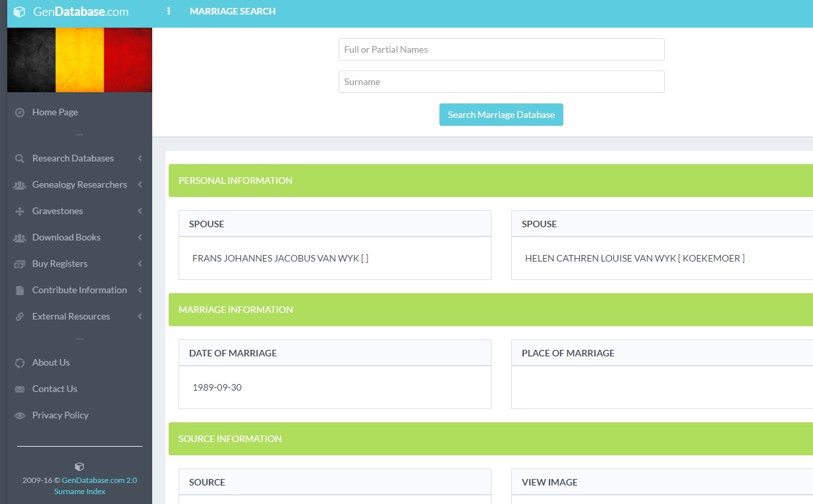Open the three-dot sidebar toggle menu
The image size is (813, 504).
(169, 11)
